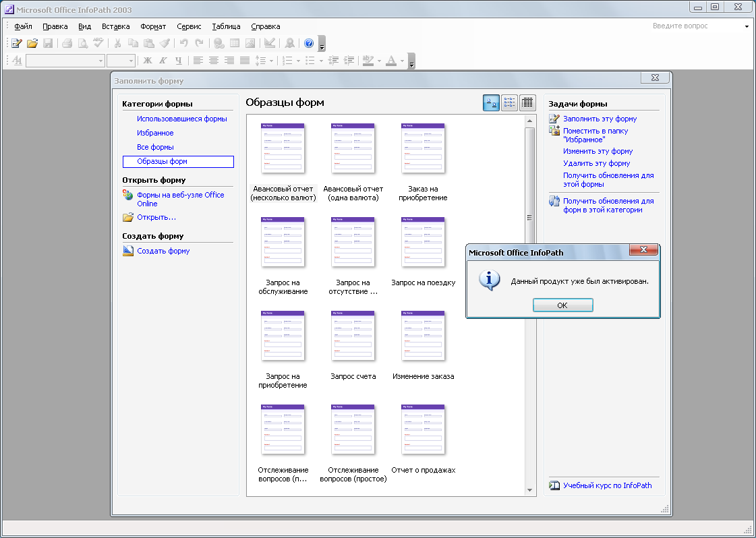756x538 pixels.
Task: Click the Fill Out This Form pencil icon
Action: [554, 119]
